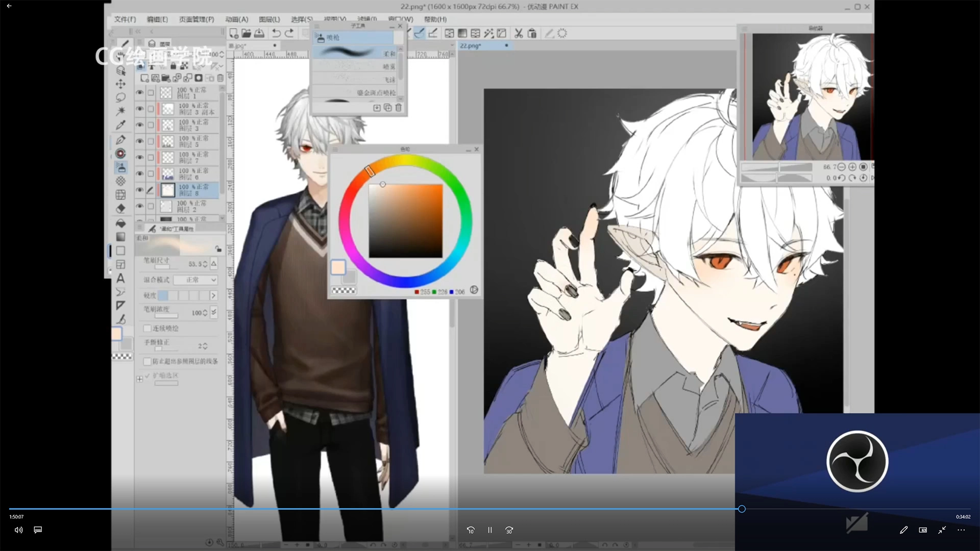Viewport: 980px width, 551px height.
Task: Expand the 扩缩选区 plus section
Action: tap(140, 379)
